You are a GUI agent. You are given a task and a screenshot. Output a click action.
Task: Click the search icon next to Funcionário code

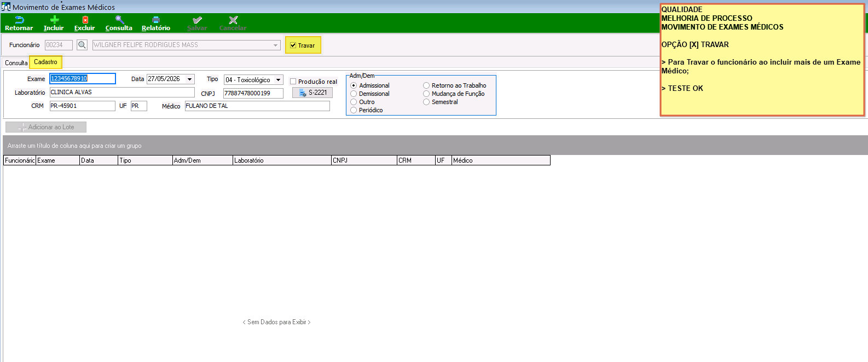click(x=82, y=45)
